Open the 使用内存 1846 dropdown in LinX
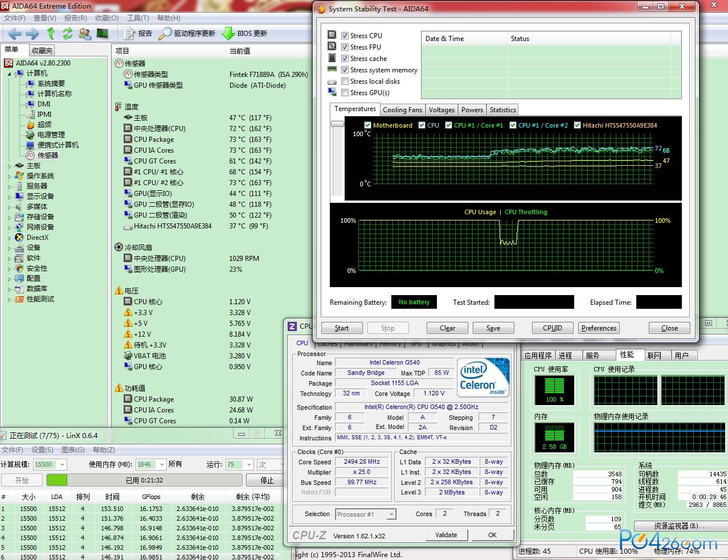728x560 pixels. (162, 464)
